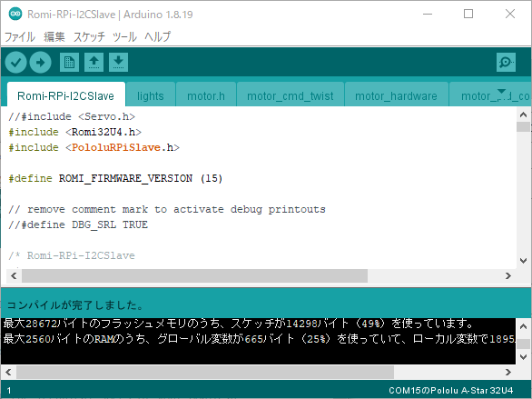Click the '/* Romi-RPi-I2CSlave' comment line

[72, 255]
